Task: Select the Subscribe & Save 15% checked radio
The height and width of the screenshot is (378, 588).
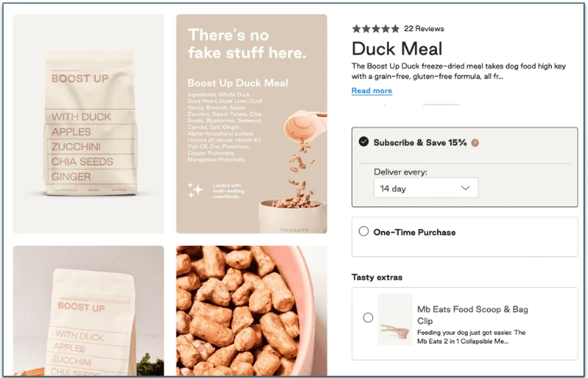Action: coord(363,142)
